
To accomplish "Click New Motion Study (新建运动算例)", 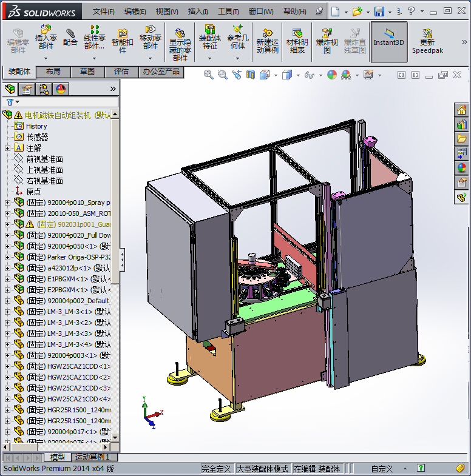I will [268, 41].
